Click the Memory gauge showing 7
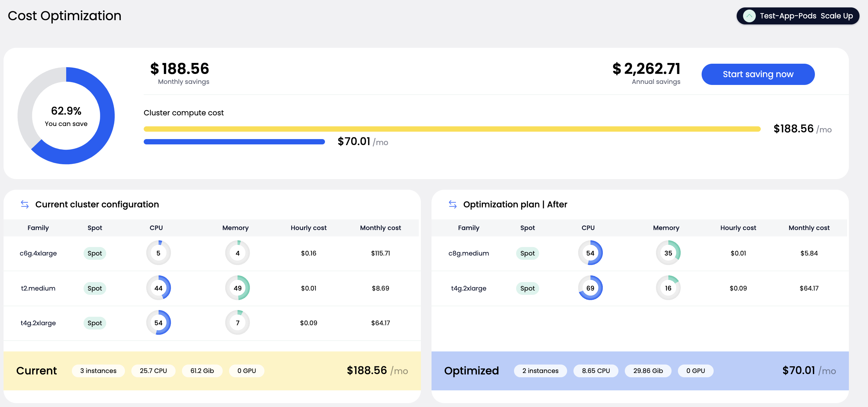This screenshot has height=407, width=868. [238, 323]
